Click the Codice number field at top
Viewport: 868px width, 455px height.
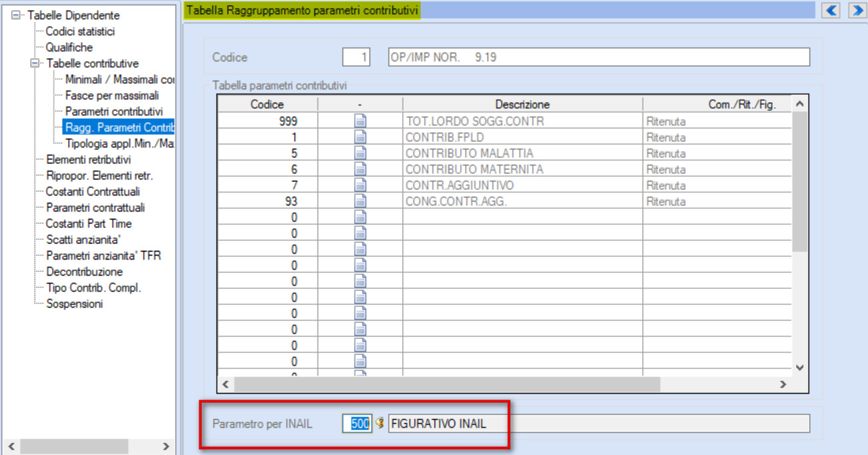click(356, 57)
